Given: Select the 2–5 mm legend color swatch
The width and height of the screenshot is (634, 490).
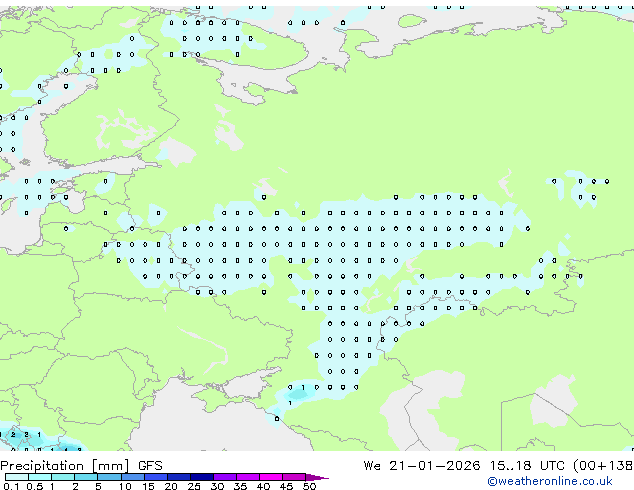Looking at the screenshot, I should pos(86,477).
